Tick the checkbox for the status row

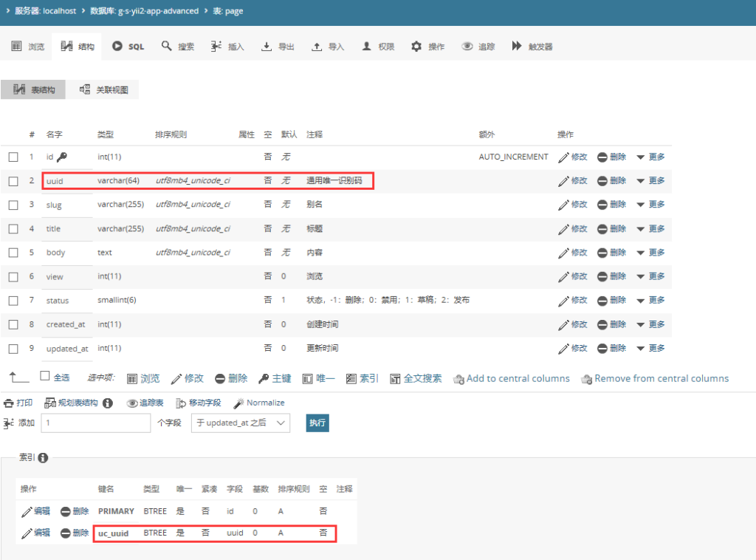click(x=13, y=301)
